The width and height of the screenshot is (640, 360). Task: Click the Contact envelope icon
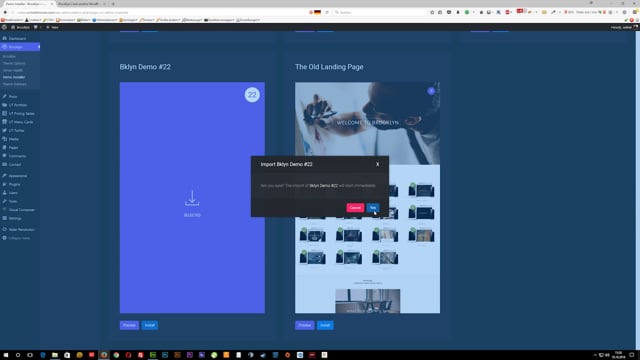click(x=4, y=164)
